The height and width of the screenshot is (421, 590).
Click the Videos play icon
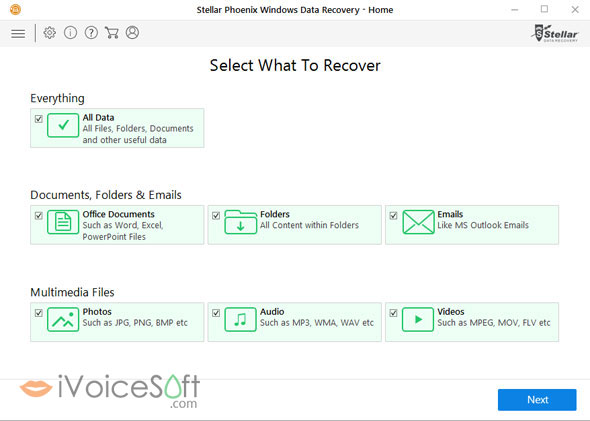tap(418, 319)
